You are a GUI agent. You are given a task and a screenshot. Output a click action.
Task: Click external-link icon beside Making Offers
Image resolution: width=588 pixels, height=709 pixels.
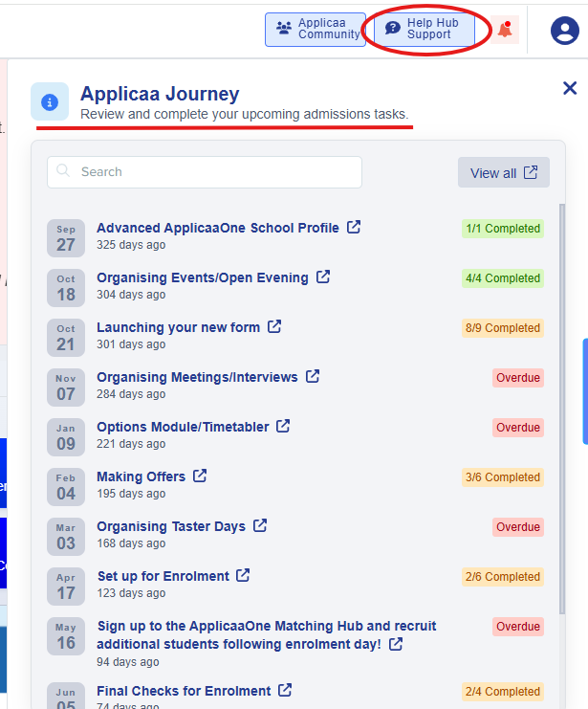click(x=200, y=476)
